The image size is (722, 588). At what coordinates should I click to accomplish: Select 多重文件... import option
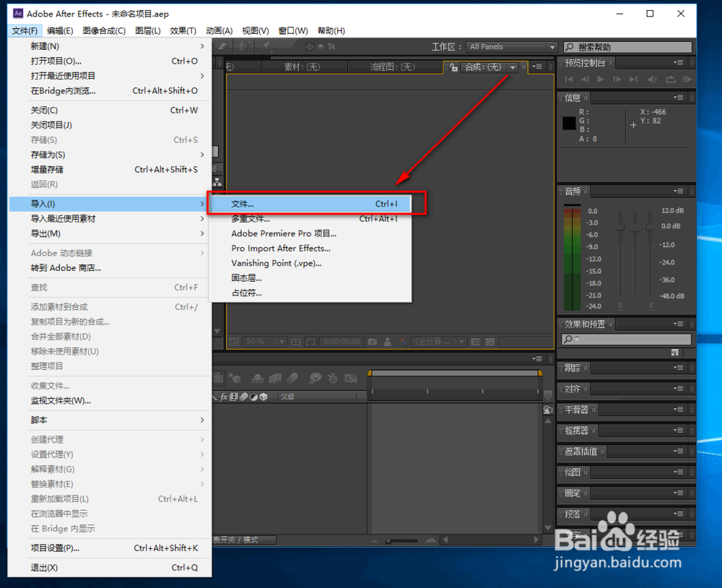pyautogui.click(x=310, y=218)
